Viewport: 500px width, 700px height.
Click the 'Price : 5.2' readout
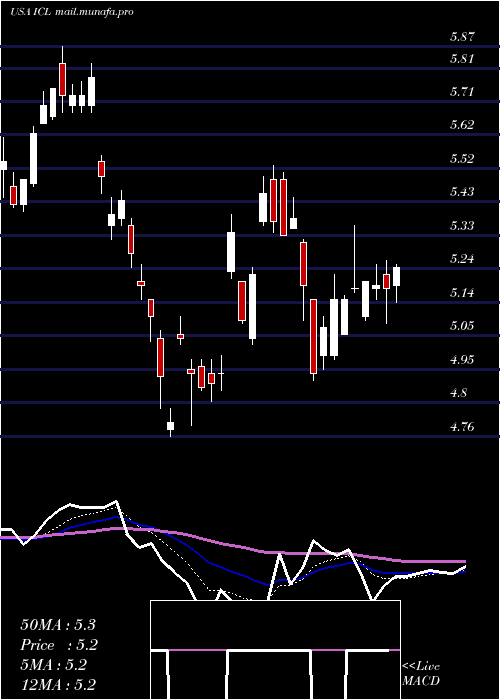(x=59, y=645)
